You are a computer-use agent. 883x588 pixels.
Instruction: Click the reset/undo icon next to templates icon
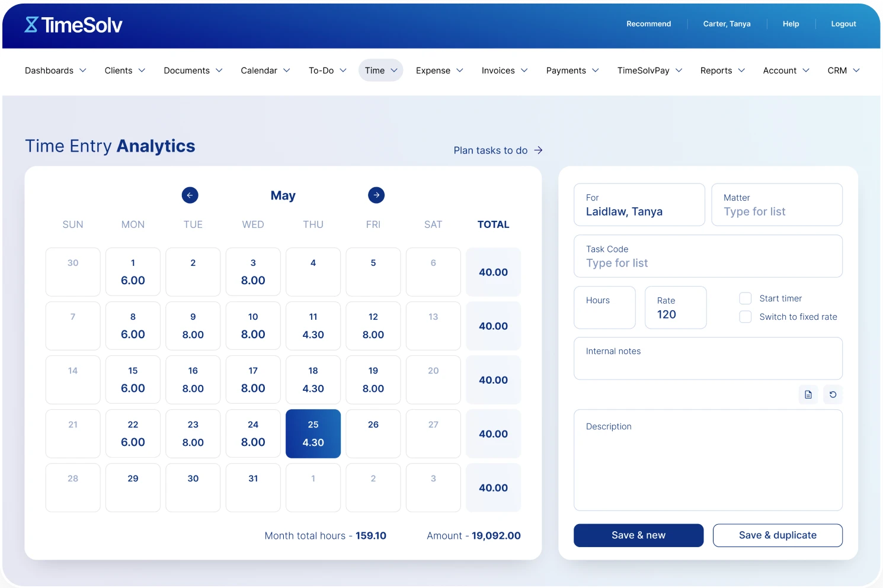833,394
